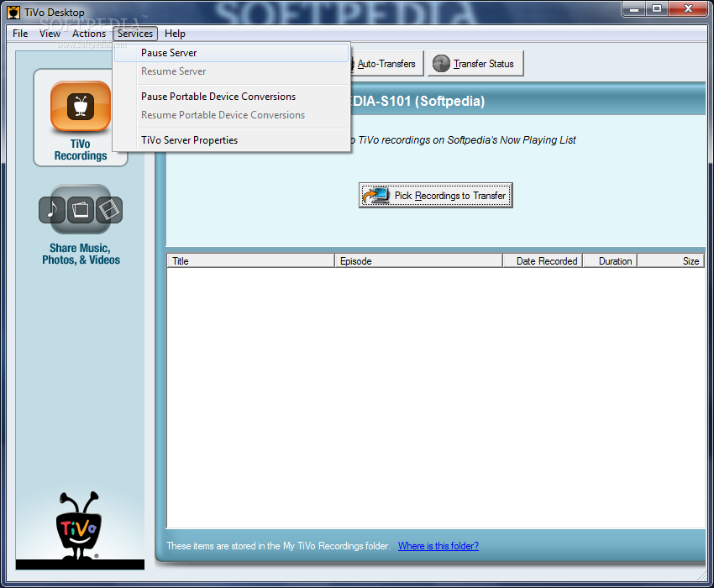Click the Transfer Status round icon
Image resolution: width=714 pixels, height=588 pixels.
[441, 64]
